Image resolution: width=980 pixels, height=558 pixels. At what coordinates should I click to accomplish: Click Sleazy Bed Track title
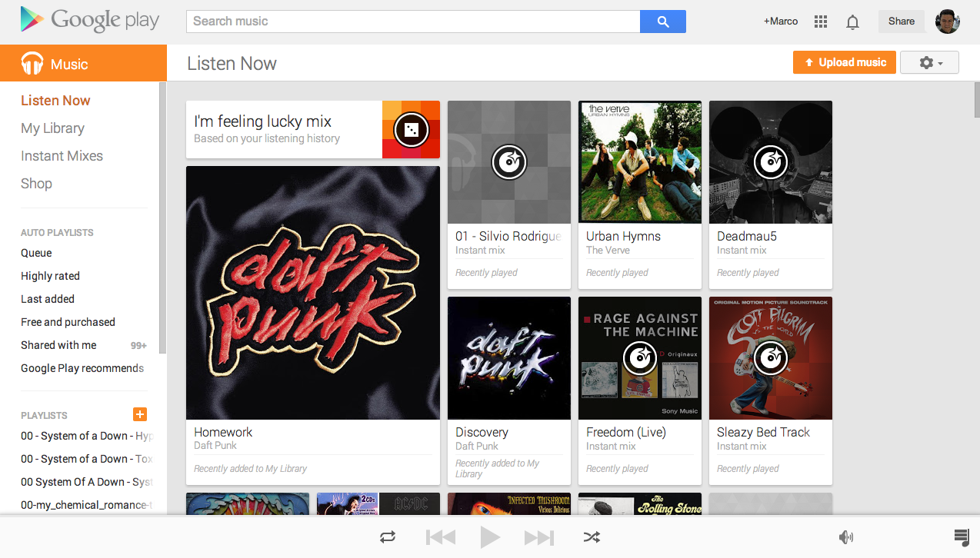pos(763,432)
